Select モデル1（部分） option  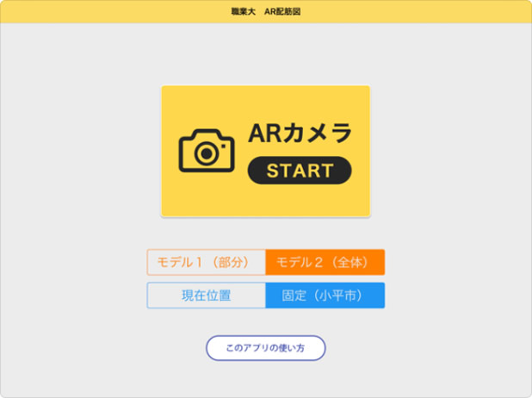207,262
